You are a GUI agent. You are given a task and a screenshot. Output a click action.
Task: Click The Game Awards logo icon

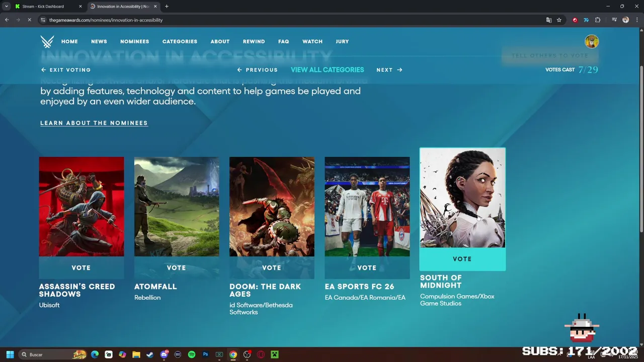[47, 41]
